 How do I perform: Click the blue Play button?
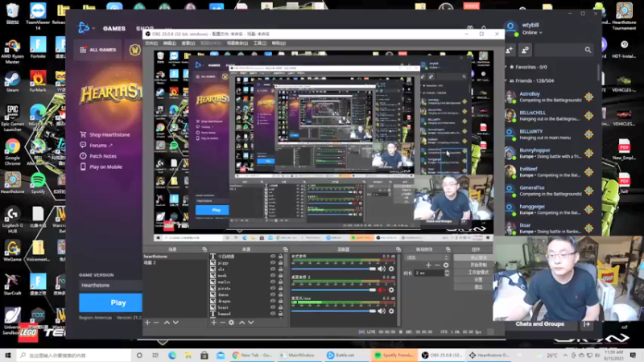pos(110,302)
